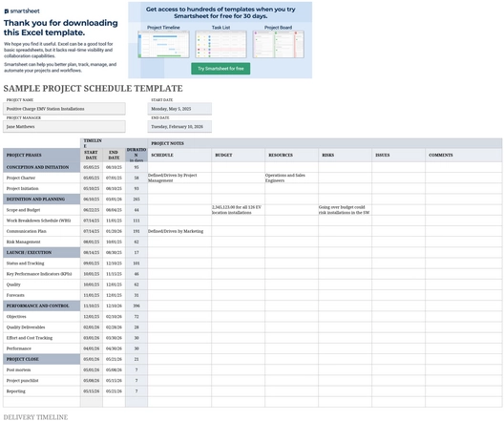Screen dimensions: 504x421
Task: Select the DEFINITION AND PLANNING phase row
Action: click(42, 199)
